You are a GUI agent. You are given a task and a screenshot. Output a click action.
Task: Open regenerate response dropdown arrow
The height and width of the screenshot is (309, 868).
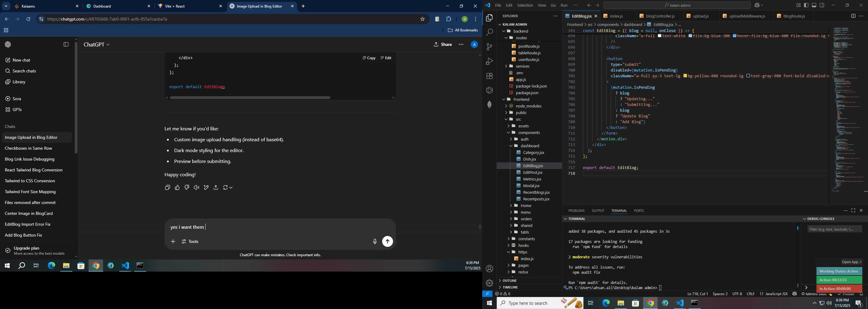231,188
